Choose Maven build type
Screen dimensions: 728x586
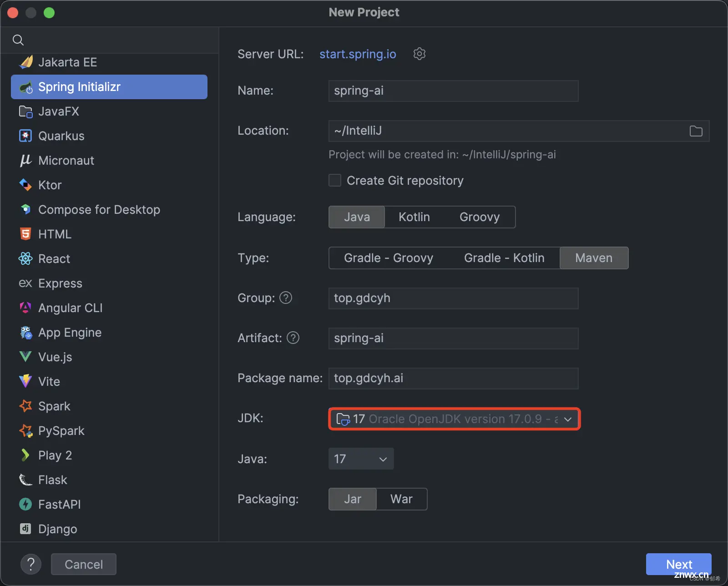tap(594, 258)
